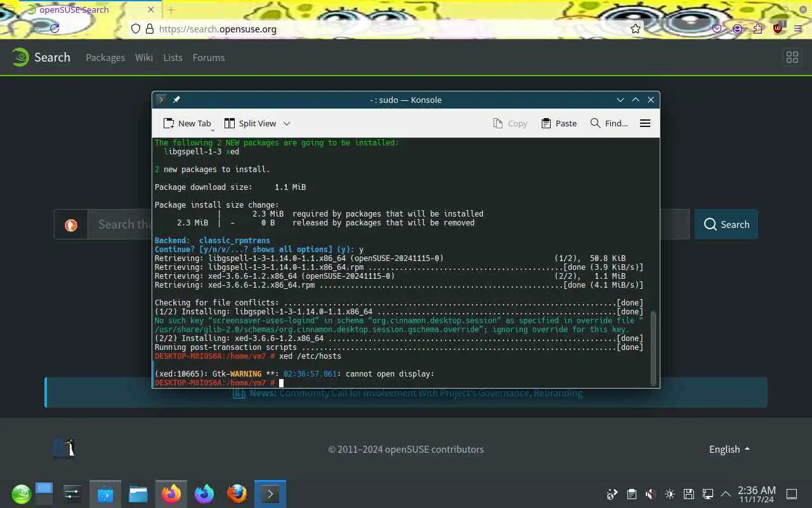Open the clipboard tray icon
This screenshot has height=508, width=812.
631,494
